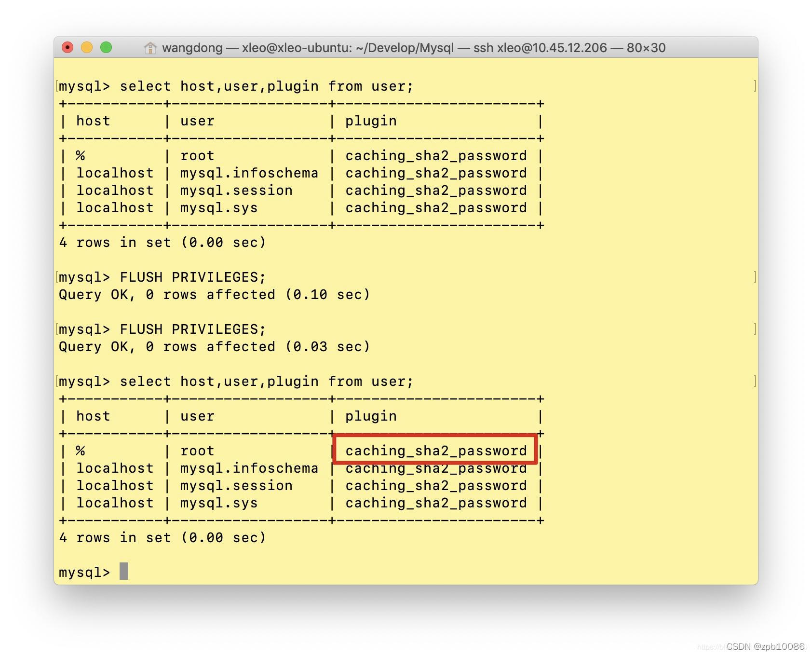The image size is (812, 656).
Task: Click the final empty 'mysql>' prompt text
Action: point(84,573)
